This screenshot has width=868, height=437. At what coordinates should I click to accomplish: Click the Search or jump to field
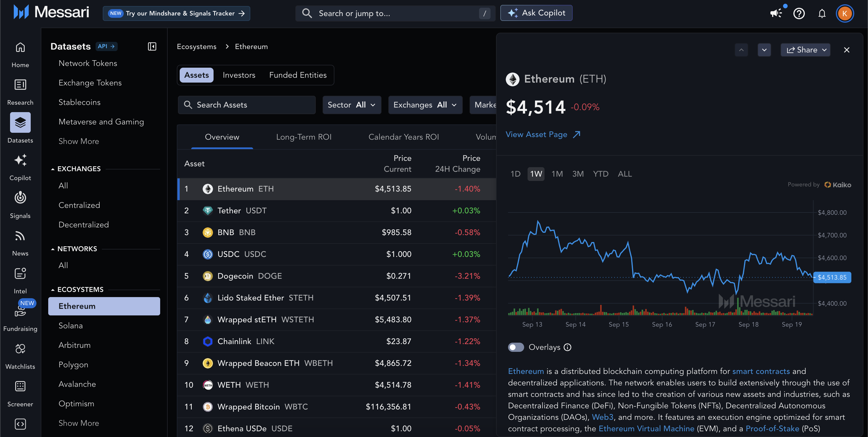coord(395,13)
